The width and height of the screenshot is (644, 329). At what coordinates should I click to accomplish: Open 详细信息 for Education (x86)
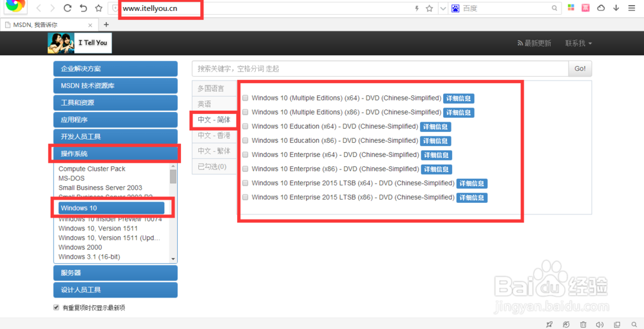436,141
